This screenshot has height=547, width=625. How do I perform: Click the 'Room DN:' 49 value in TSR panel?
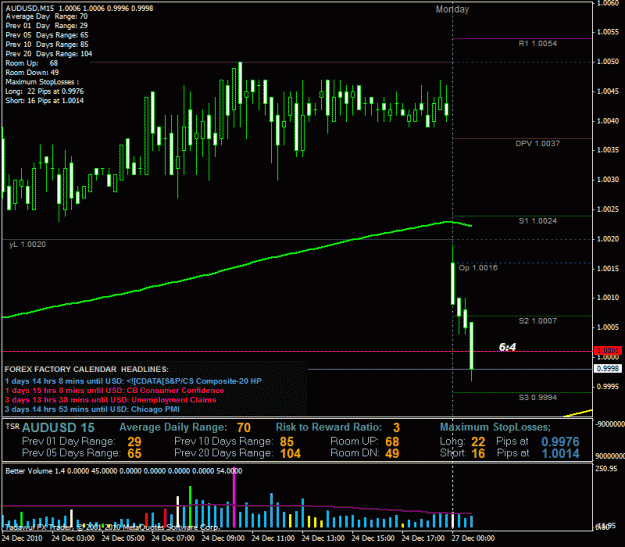coord(392,454)
